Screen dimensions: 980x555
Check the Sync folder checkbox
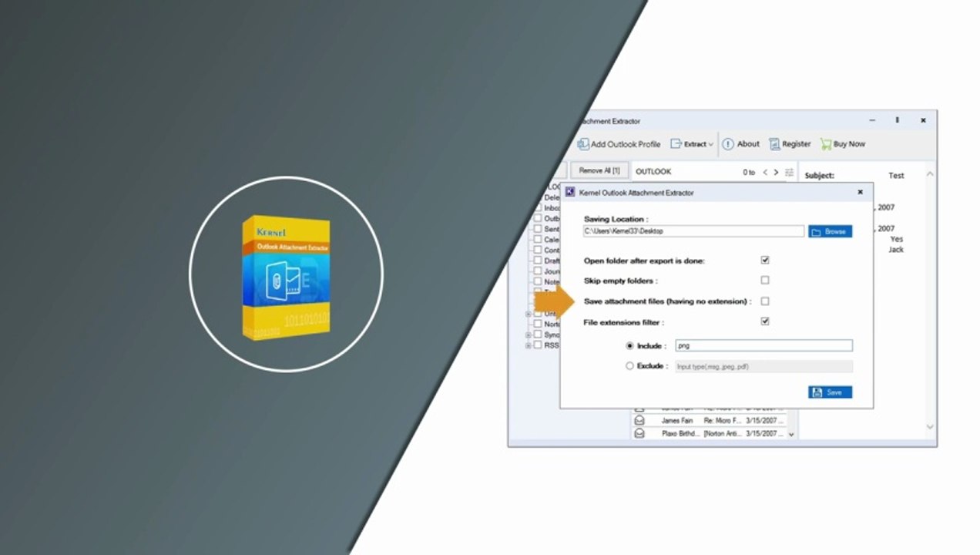[538, 335]
